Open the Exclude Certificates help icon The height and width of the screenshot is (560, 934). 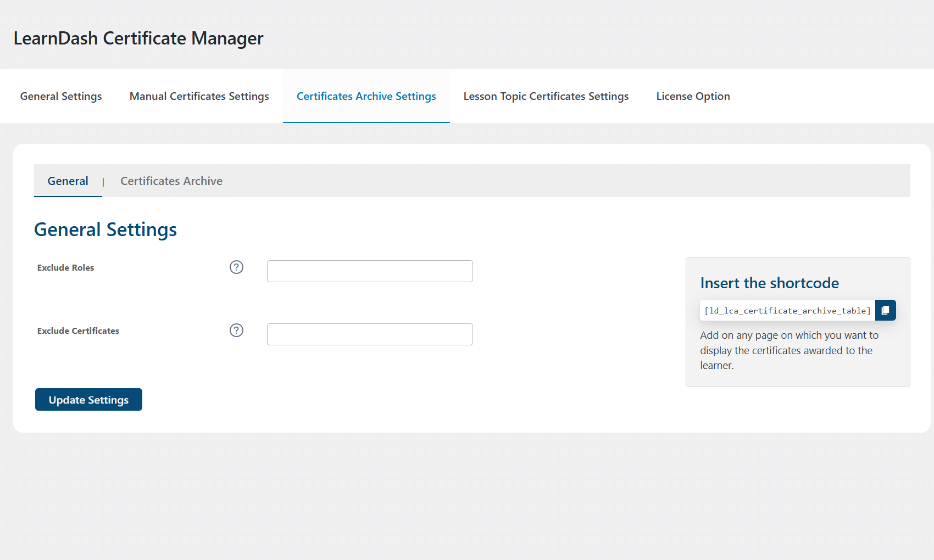(236, 331)
